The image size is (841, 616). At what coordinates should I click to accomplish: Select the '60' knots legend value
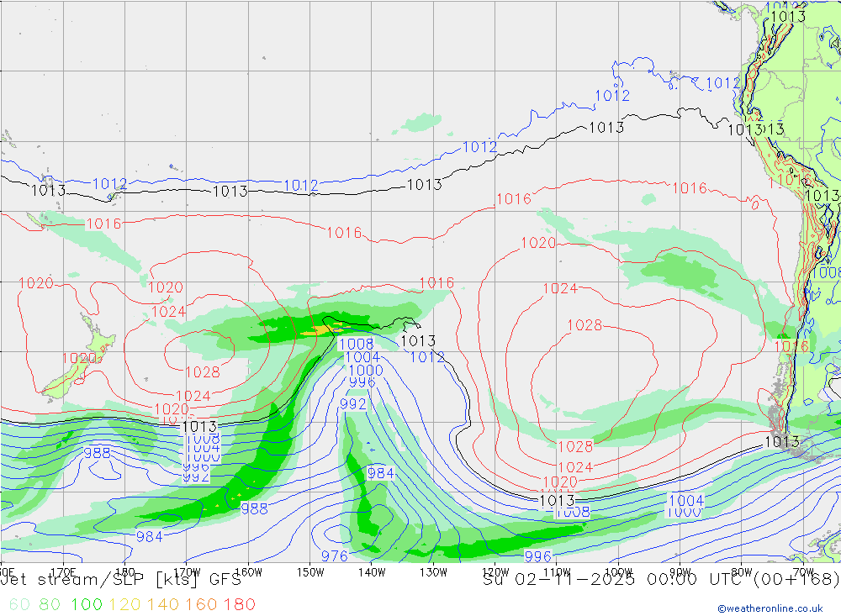tap(20, 605)
